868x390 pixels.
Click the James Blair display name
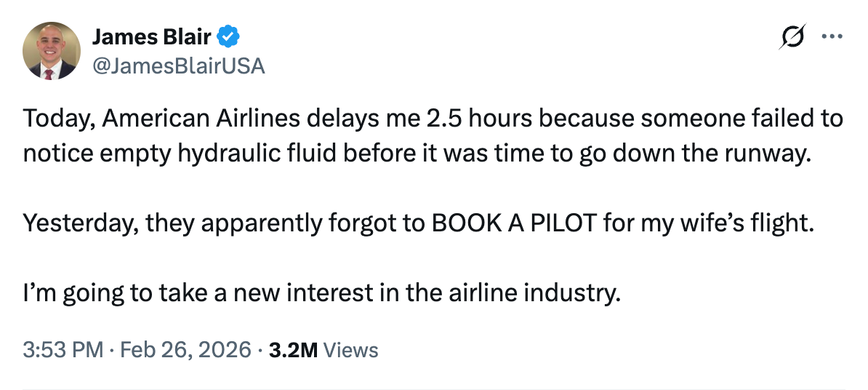(152, 36)
